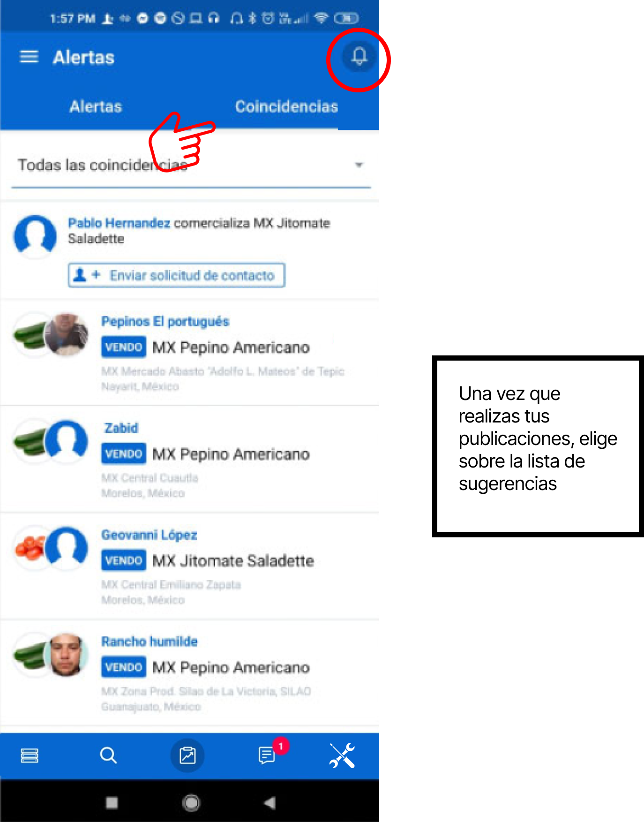644x822 pixels.
Task: Tap Rancho humilde profile photo
Action: point(66,655)
